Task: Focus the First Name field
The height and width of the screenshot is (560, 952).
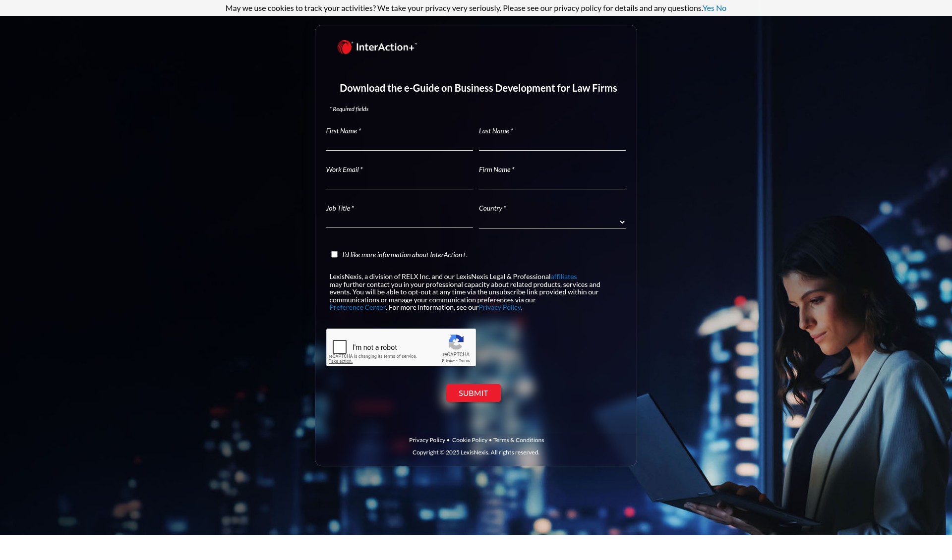Action: [x=400, y=144]
